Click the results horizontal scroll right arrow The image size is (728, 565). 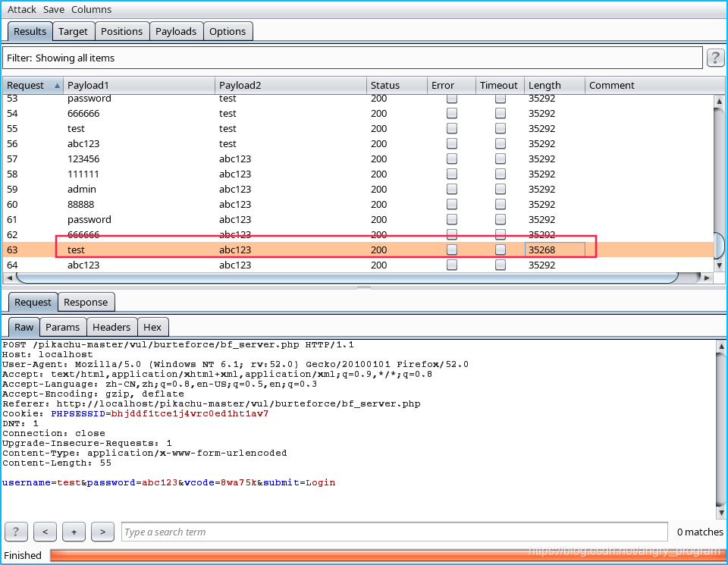tap(707, 278)
